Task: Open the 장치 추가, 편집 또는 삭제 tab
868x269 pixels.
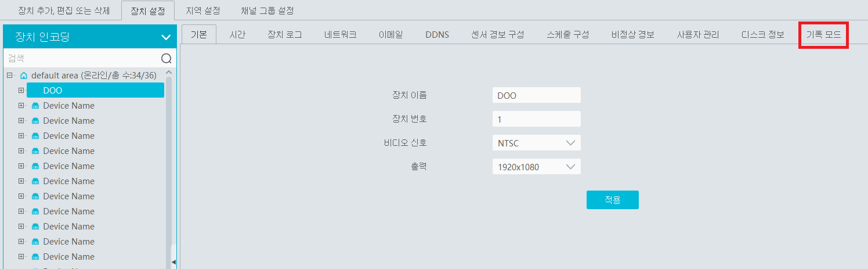Action: [x=64, y=11]
